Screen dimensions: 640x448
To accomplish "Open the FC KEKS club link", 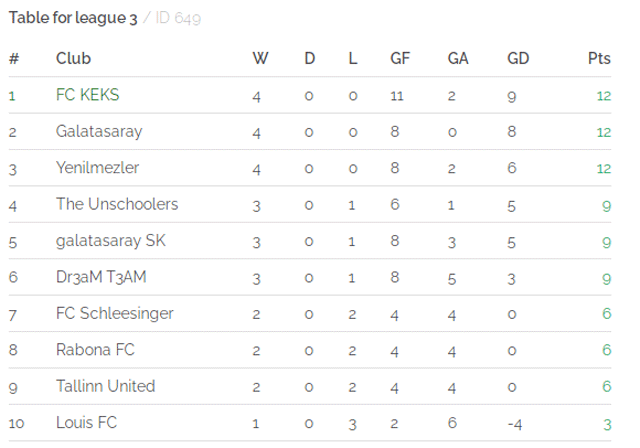I will coord(87,95).
